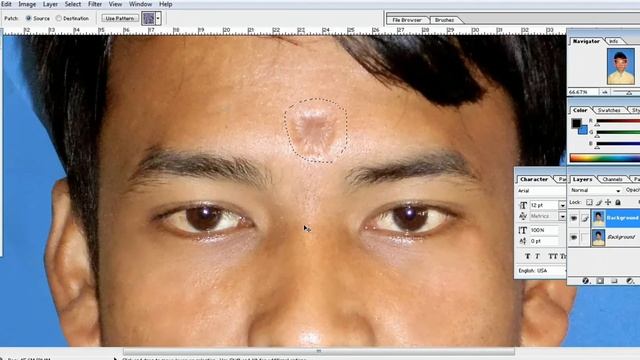Create new fill or adjustment layer
Image resolution: width=640 pixels, height=360 pixels.
point(630,281)
